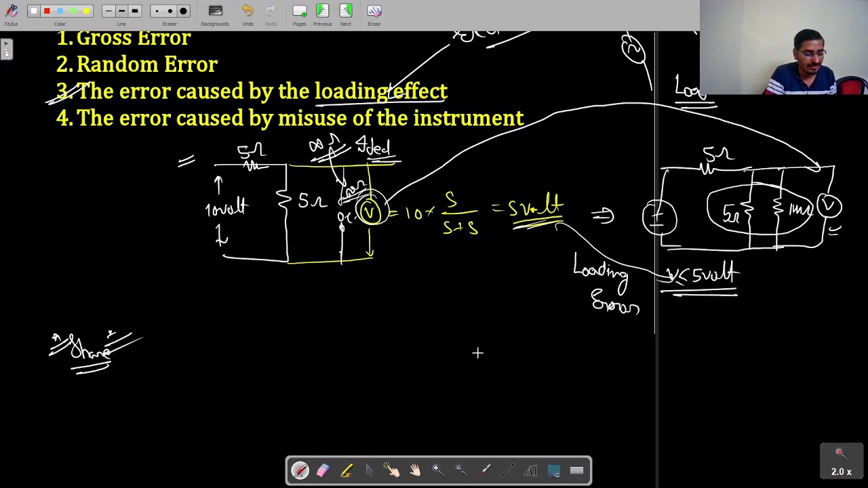Choose the hand pan tool
Viewport: 868px width, 488px height.
tap(415, 470)
